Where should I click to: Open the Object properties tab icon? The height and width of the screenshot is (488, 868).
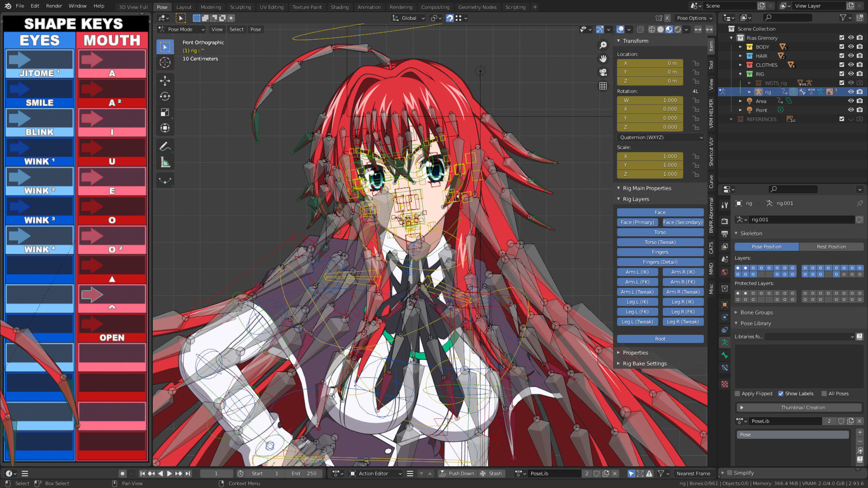(x=725, y=305)
